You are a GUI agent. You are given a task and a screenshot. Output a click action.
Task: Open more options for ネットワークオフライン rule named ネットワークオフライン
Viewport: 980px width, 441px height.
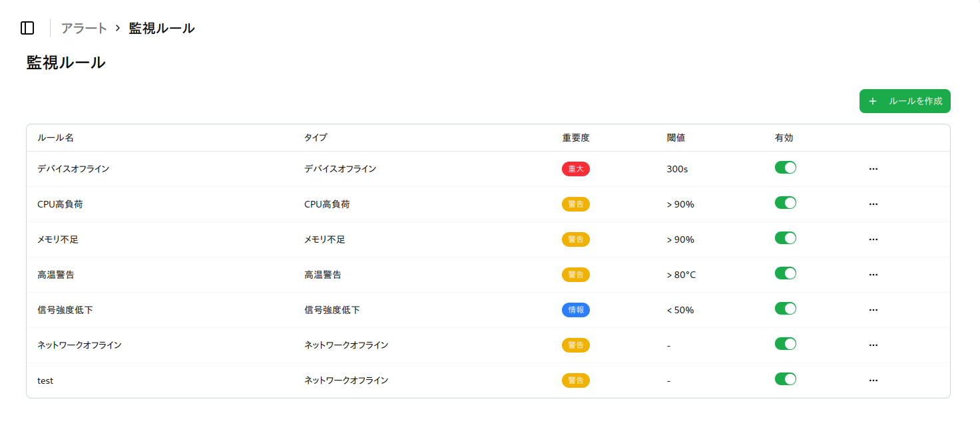pyautogui.click(x=873, y=345)
